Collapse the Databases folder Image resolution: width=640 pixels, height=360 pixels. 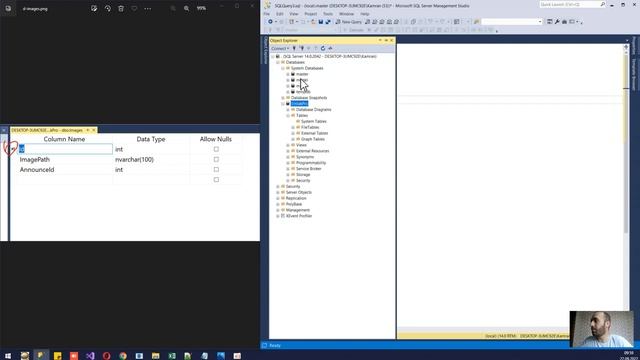click(x=278, y=62)
